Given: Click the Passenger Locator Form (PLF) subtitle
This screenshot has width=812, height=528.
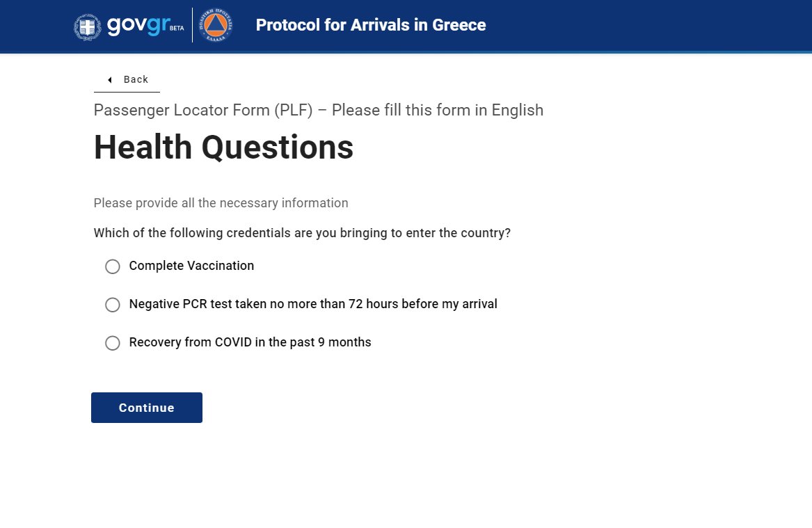Looking at the screenshot, I should pos(318,110).
